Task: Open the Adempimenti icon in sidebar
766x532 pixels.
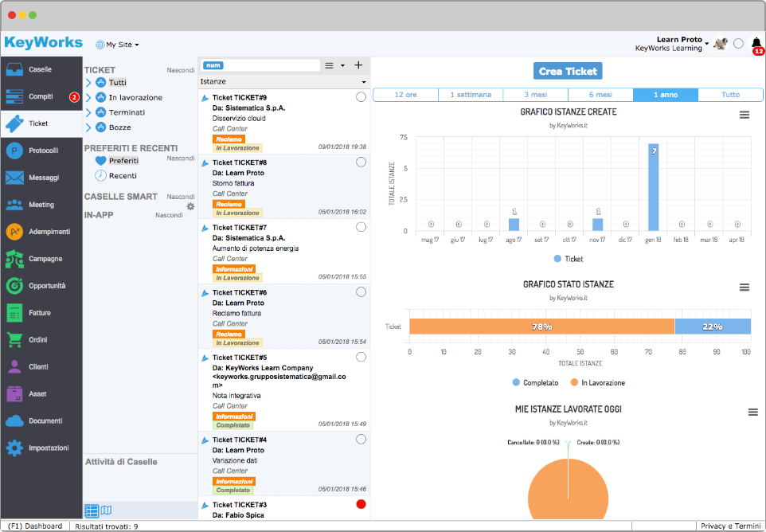Action: (14, 232)
